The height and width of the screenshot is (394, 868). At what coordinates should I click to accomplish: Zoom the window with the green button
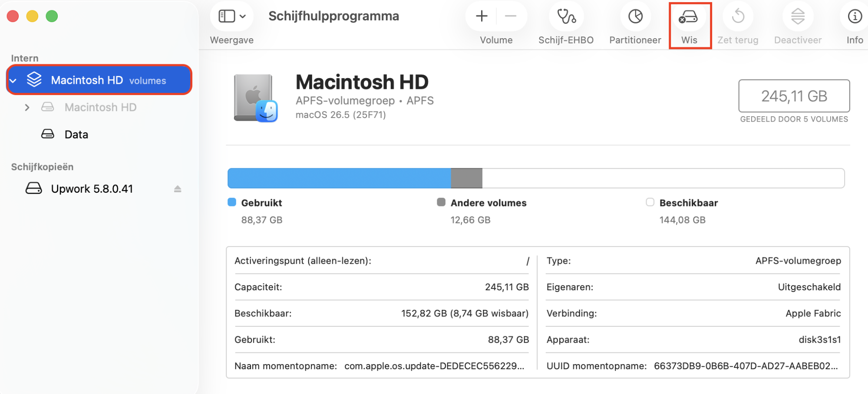(52, 16)
